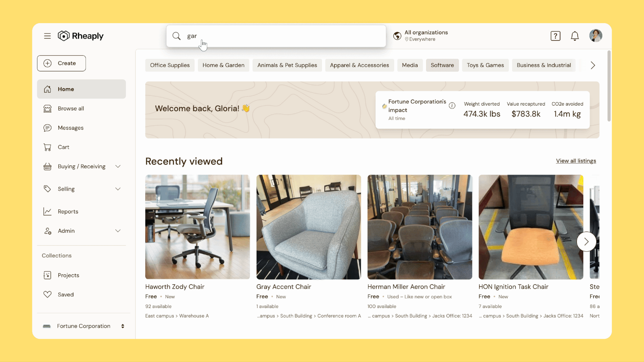Click the Create button
Image resolution: width=644 pixels, height=362 pixels.
pyautogui.click(x=61, y=63)
